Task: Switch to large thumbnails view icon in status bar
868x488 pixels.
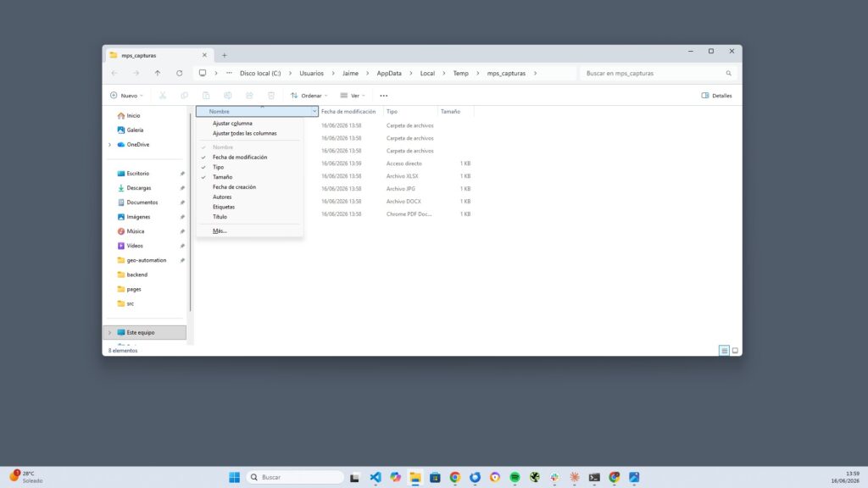Action: (x=735, y=350)
